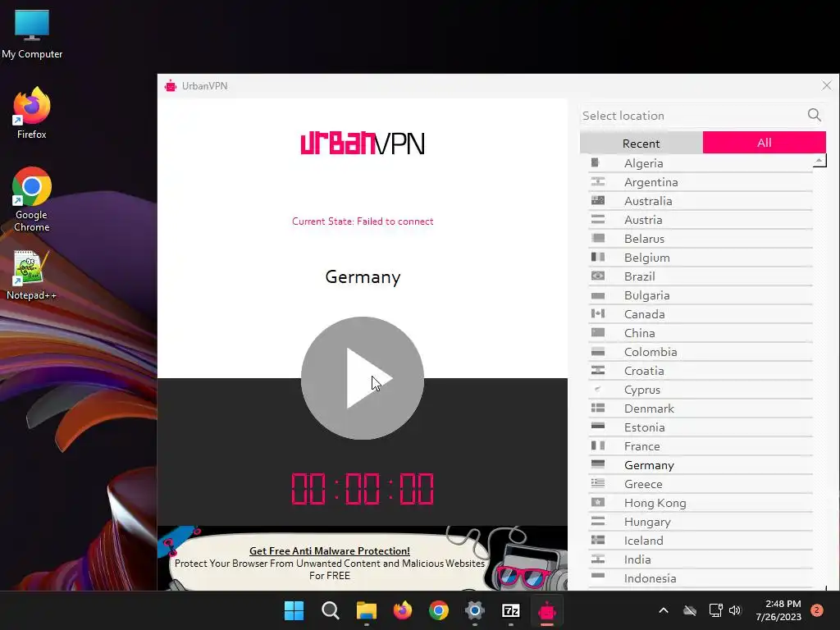This screenshot has height=630, width=840.
Task: Select Argentina from the location list
Action: [701, 182]
